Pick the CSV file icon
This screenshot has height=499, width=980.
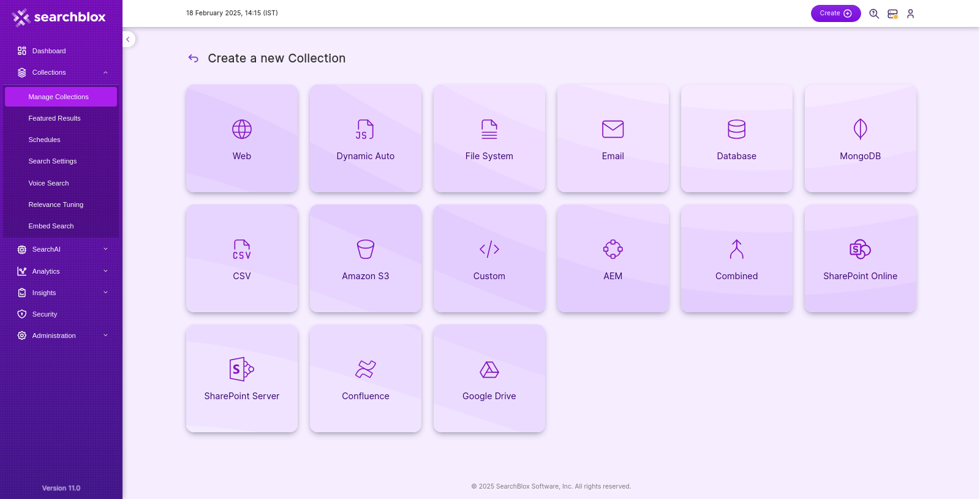pyautogui.click(x=242, y=249)
